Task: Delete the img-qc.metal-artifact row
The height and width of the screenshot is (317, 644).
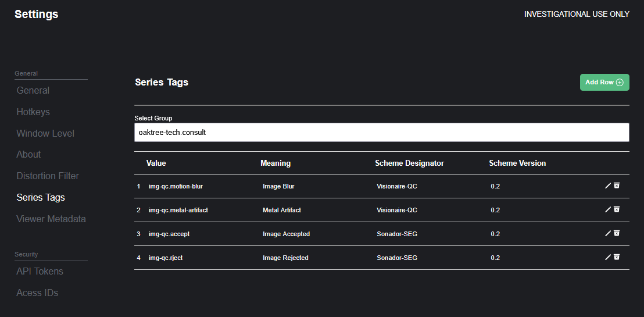Action: coord(617,209)
